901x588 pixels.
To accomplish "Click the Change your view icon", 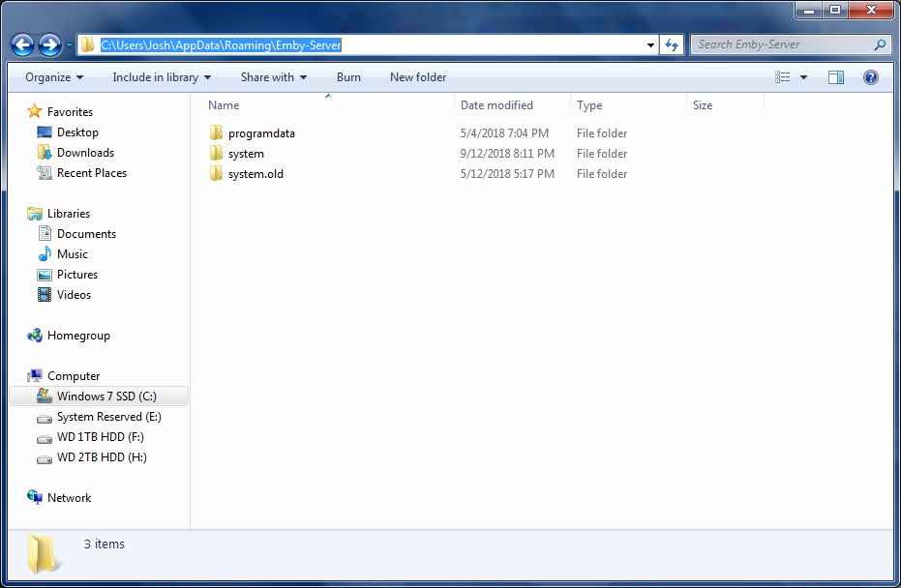I will point(783,77).
